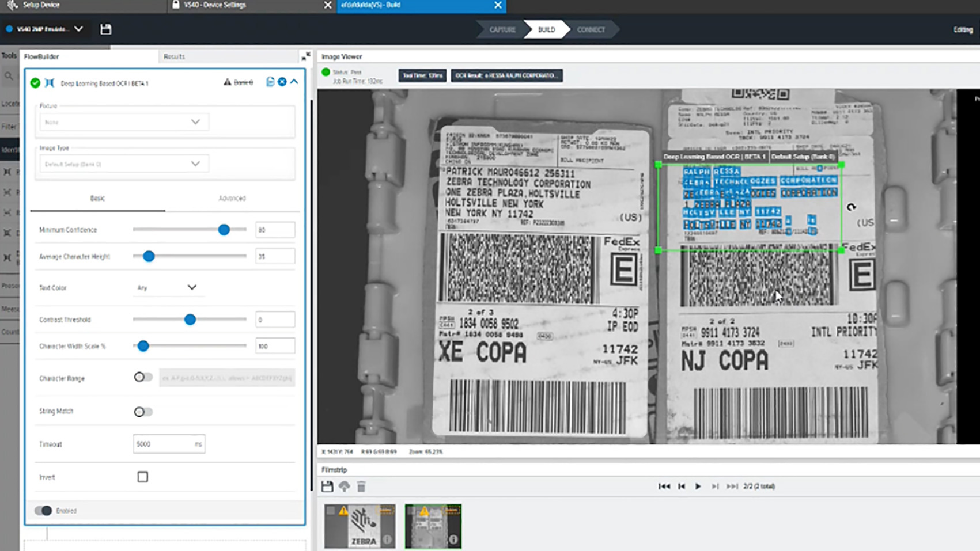
Task: Check the Zebra thumbnail selection checkbox
Action: tap(331, 511)
